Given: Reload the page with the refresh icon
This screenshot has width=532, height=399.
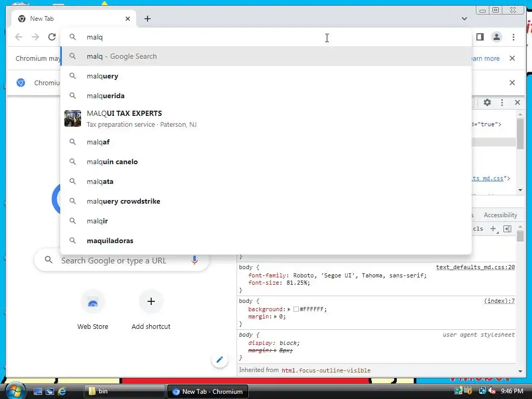Looking at the screenshot, I should click(52, 37).
